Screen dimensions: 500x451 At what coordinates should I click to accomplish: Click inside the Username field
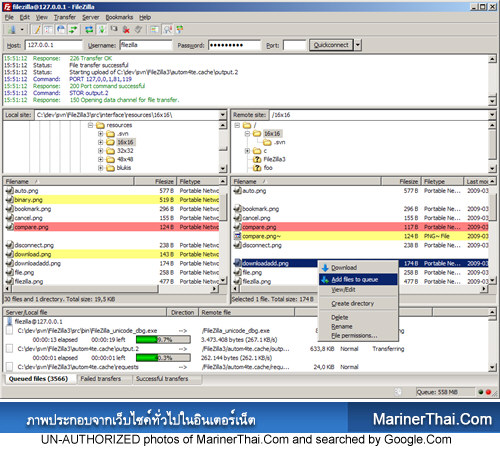tap(146, 45)
